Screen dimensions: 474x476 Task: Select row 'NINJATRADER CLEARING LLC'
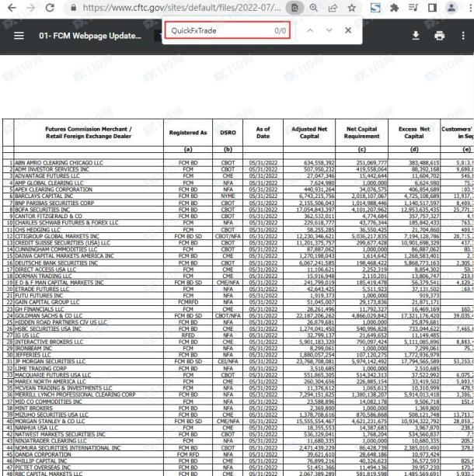239,441
